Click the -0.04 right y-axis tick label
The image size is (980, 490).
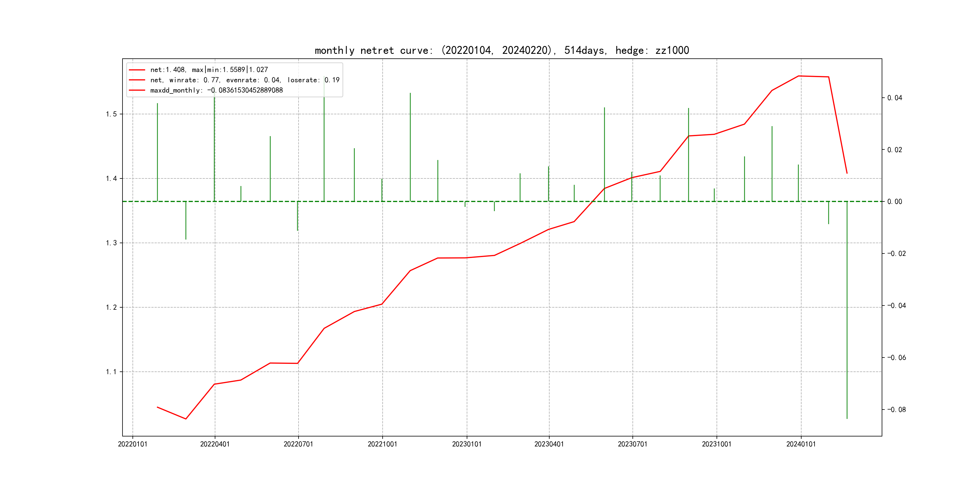(x=896, y=305)
